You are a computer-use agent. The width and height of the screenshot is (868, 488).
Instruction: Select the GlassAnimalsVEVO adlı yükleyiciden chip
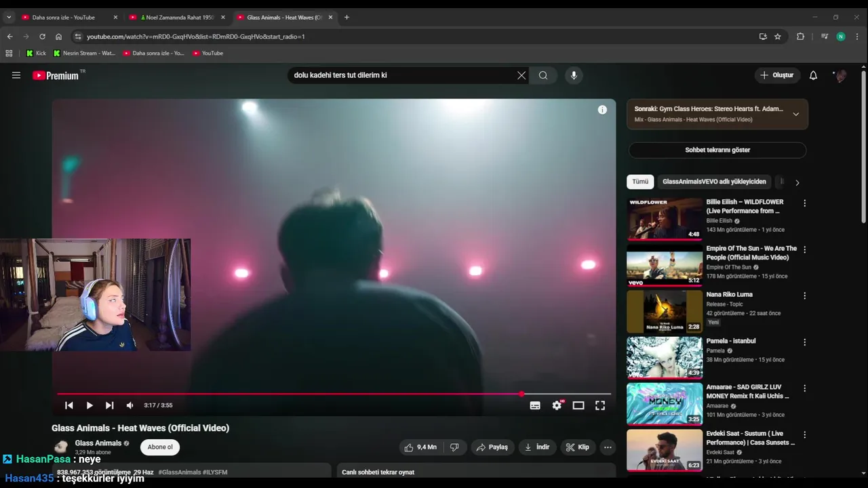pos(714,182)
